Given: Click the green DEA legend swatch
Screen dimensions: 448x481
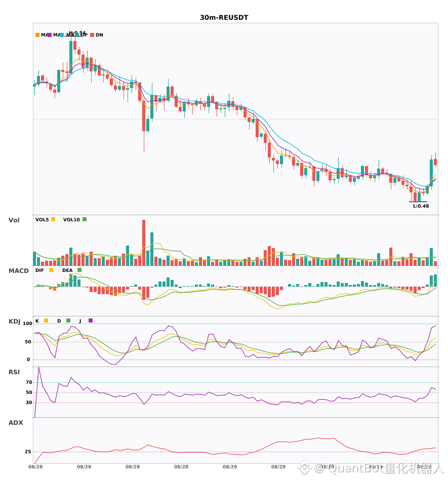Looking at the screenshot, I should pos(79,270).
